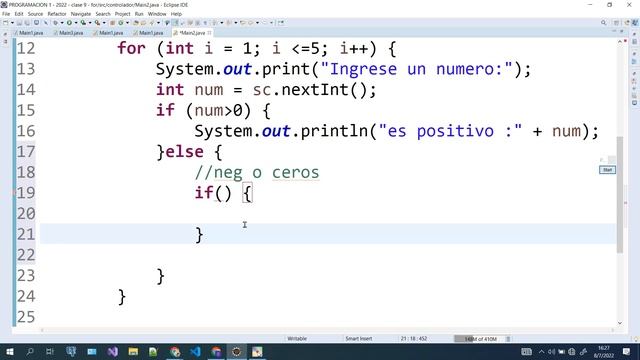Open the Source menu

click(x=35, y=14)
